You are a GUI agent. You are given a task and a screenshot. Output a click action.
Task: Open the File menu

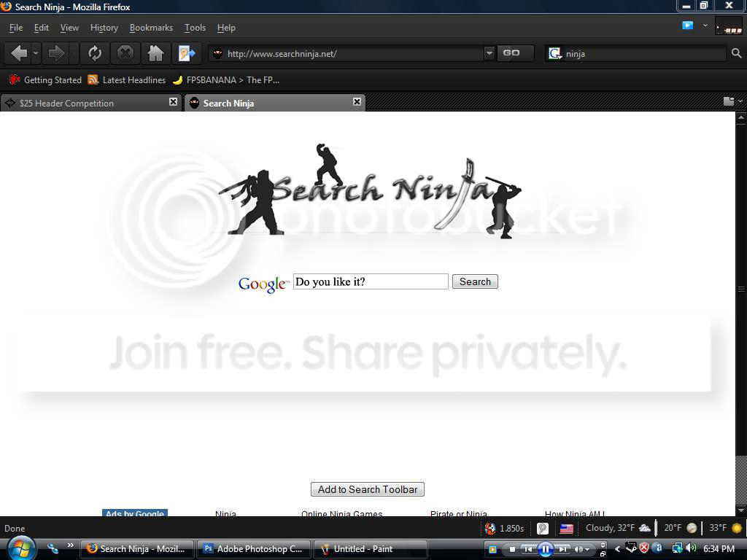[16, 28]
